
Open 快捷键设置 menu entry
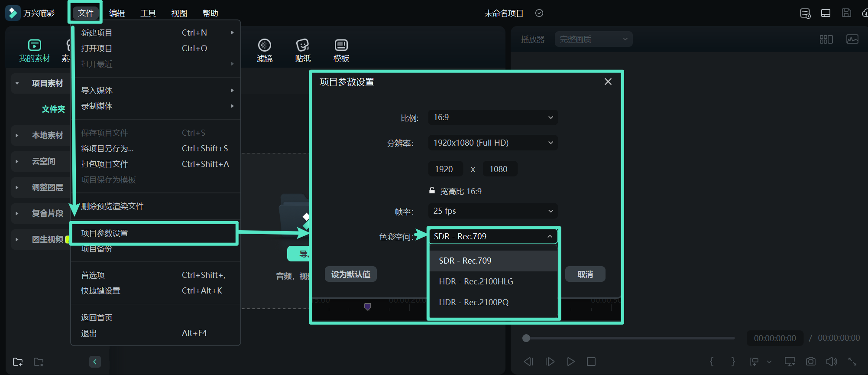click(156, 290)
